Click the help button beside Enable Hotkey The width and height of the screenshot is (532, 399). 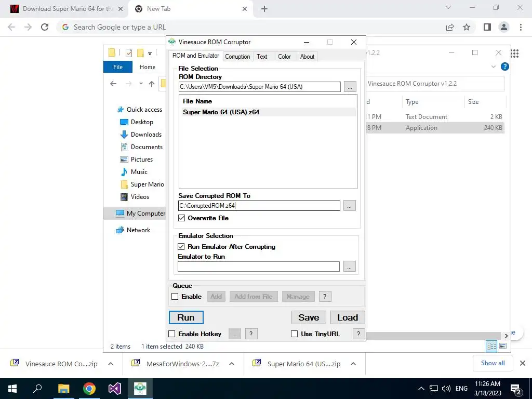pos(251,334)
